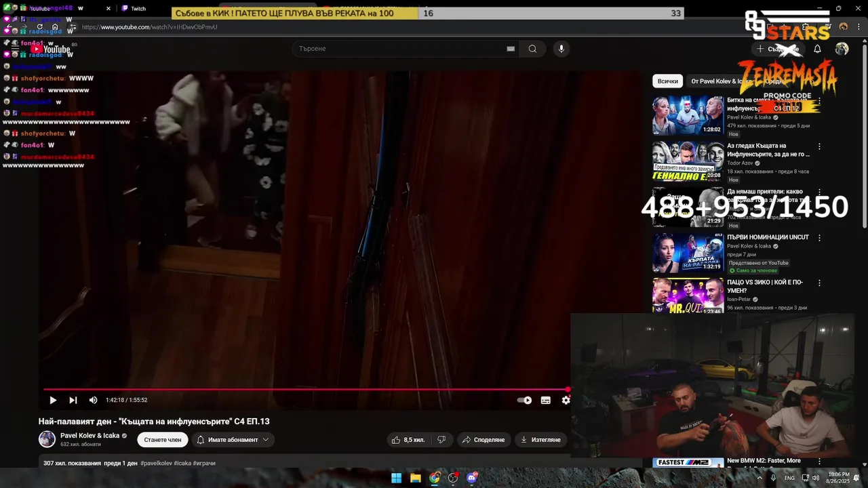This screenshot has width=868, height=488.
Task: Click the #играчи hashtag link
Action: 204,463
